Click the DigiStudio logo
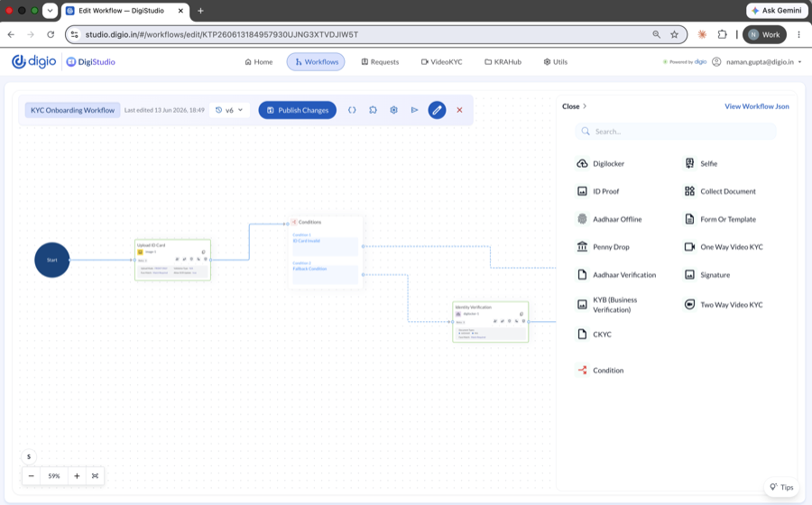The height and width of the screenshot is (505, 812). [90, 61]
